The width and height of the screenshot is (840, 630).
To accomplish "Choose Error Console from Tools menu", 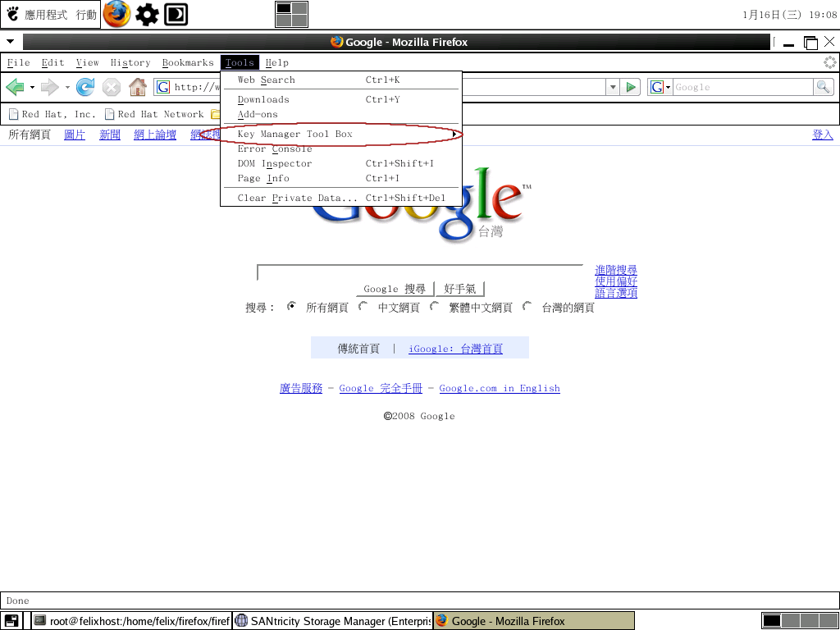I will tap(341, 149).
